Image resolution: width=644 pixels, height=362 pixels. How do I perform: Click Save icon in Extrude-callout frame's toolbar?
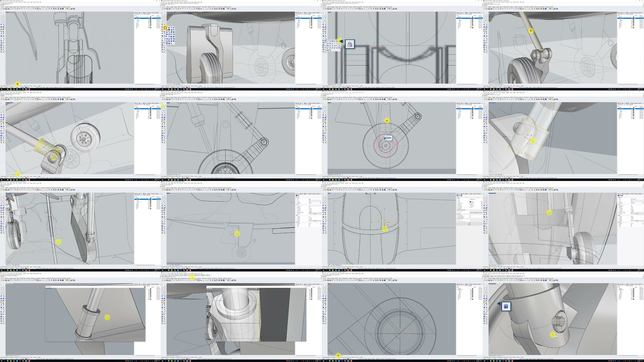(x=489, y=280)
